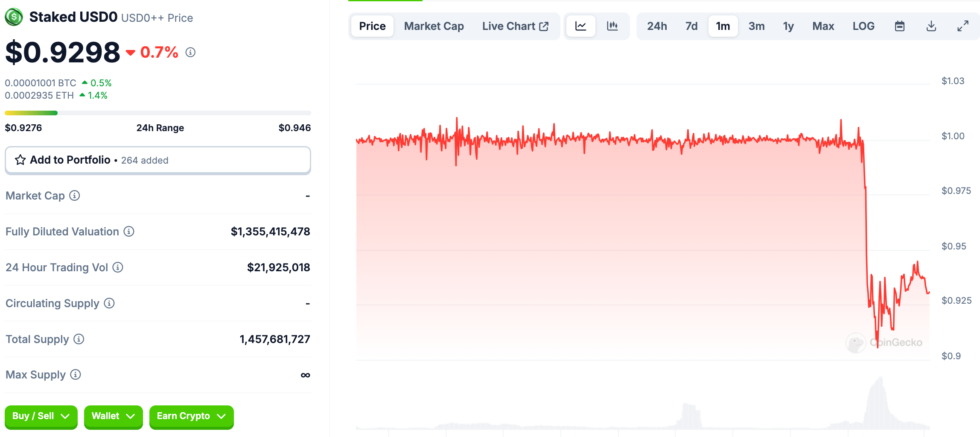Click the Fully Diluted Valuation value $1,355,415,478
980x437 pixels.
[x=270, y=232]
